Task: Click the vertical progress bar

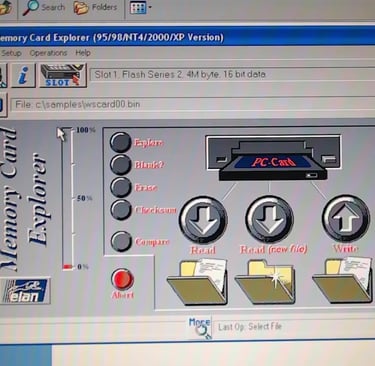Action: (x=67, y=198)
